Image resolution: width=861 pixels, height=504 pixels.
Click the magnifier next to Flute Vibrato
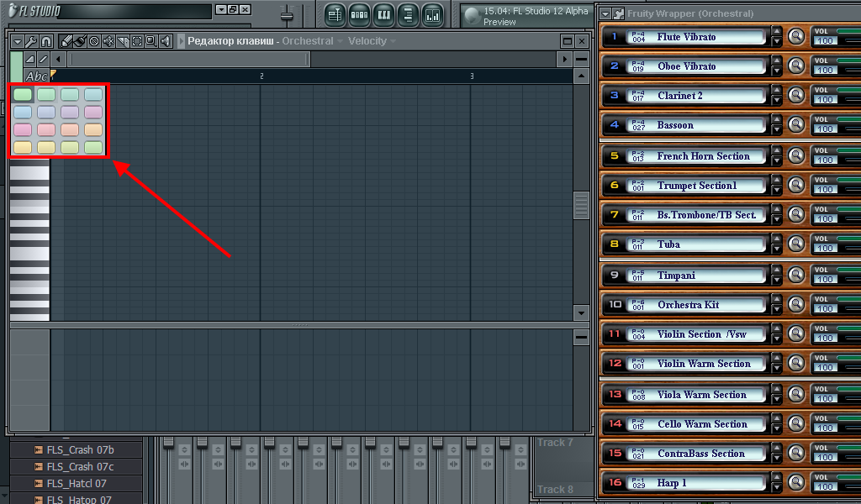pyautogui.click(x=795, y=37)
